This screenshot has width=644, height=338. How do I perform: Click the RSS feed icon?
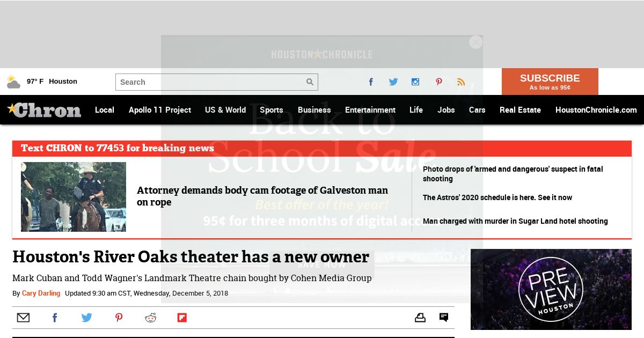click(461, 82)
